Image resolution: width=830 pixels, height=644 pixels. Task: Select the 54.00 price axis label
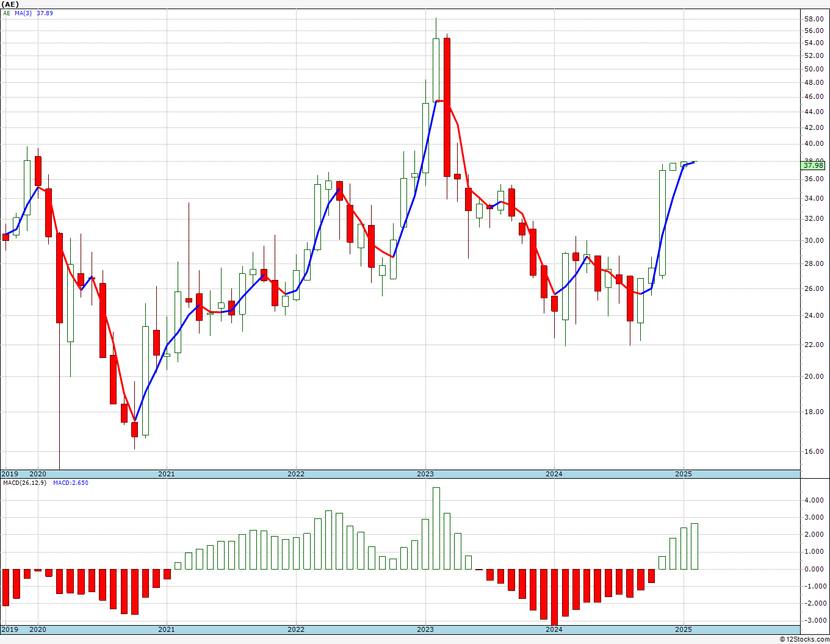[814, 43]
